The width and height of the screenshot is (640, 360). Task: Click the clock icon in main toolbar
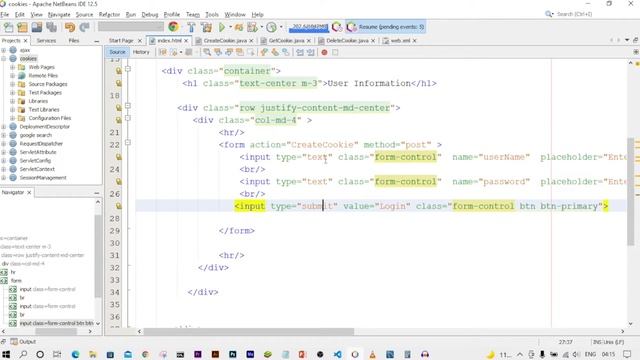click(271, 27)
